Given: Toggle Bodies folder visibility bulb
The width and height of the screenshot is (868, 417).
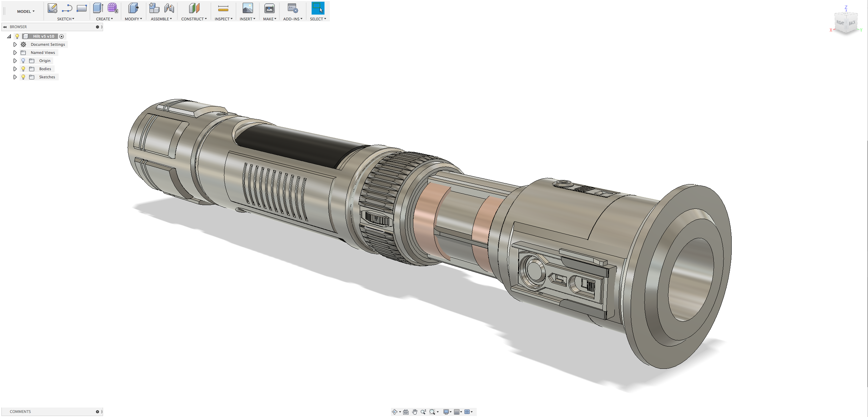Looking at the screenshot, I should [x=23, y=69].
